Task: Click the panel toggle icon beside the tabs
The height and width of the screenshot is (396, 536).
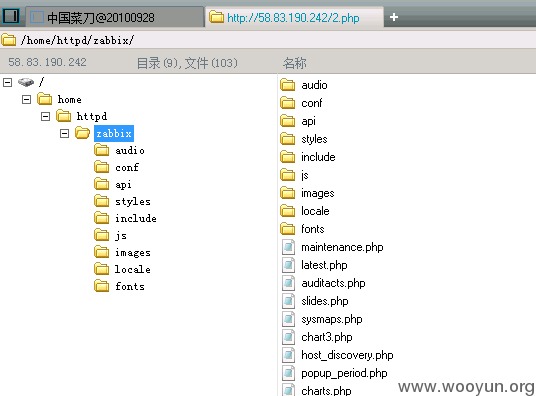Action: coord(11,16)
